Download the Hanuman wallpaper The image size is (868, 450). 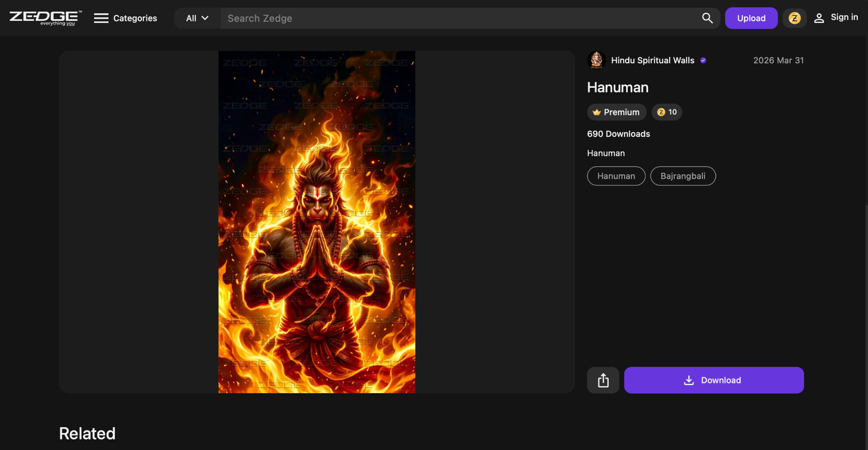tap(714, 380)
